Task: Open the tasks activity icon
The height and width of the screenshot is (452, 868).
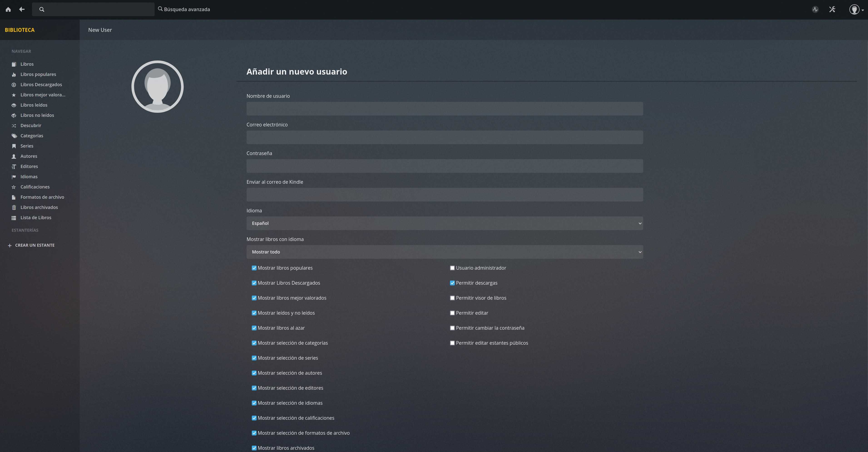Action: (815, 10)
